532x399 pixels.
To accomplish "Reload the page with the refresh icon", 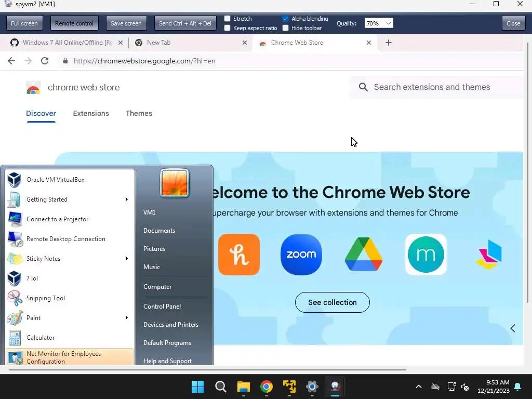I will (x=45, y=61).
